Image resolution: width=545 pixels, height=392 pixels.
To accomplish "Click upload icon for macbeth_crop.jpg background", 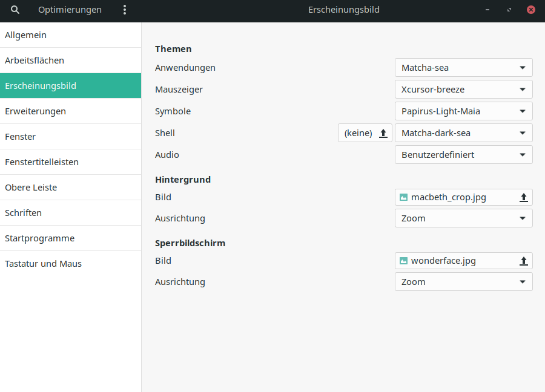I will tap(524, 197).
